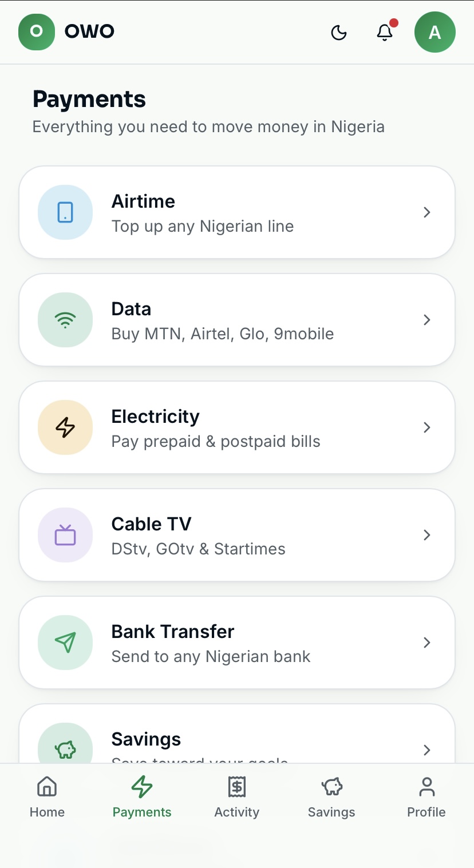This screenshot has height=868, width=474.
Task: Click the green OWO logo icon
Action: (37, 31)
